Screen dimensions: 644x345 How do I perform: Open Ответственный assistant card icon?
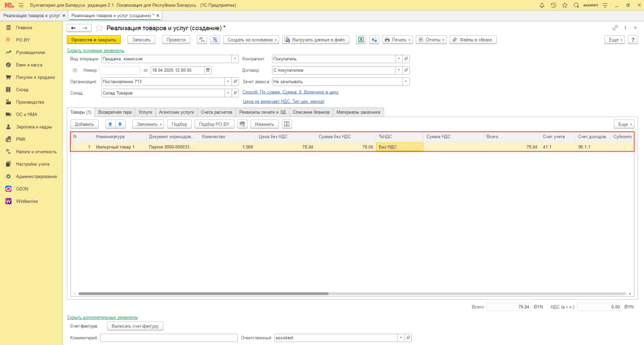coord(408,337)
